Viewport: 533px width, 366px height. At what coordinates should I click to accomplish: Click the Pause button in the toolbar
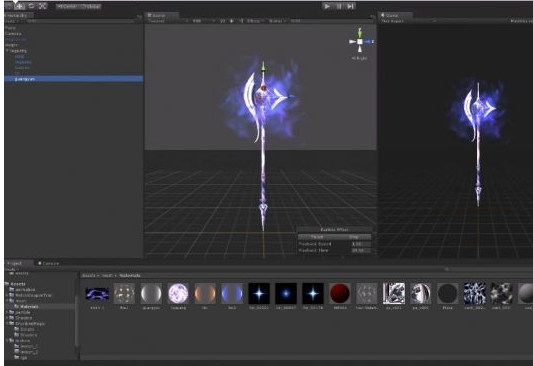(x=339, y=6)
